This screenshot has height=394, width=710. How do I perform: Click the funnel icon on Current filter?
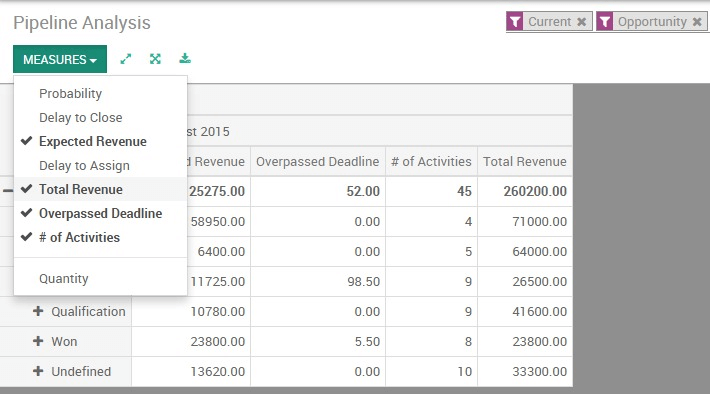[x=515, y=22]
